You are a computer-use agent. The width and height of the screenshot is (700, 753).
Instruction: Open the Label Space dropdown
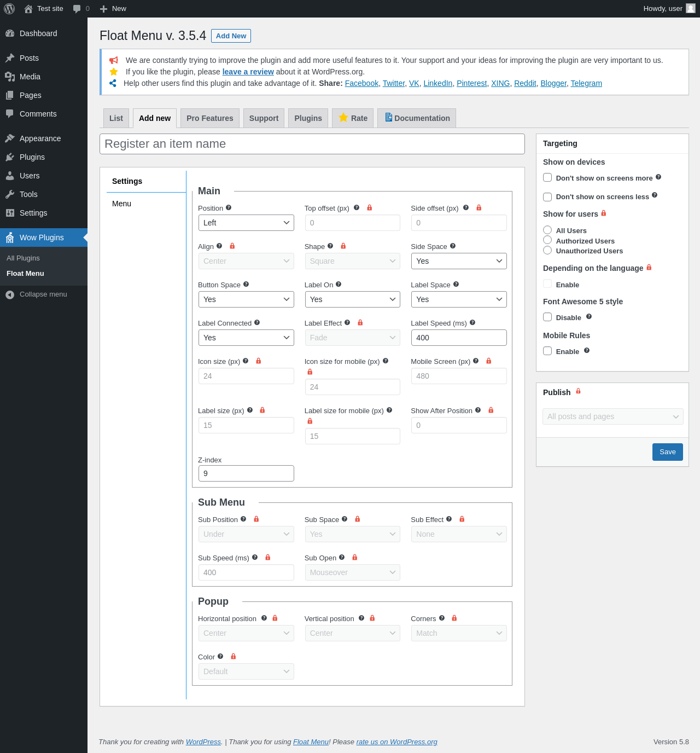[459, 299]
